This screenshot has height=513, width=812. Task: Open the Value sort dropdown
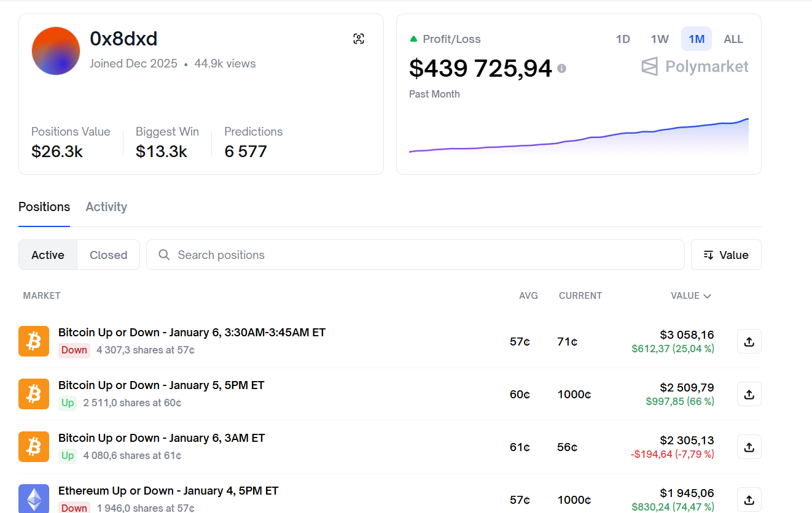726,255
